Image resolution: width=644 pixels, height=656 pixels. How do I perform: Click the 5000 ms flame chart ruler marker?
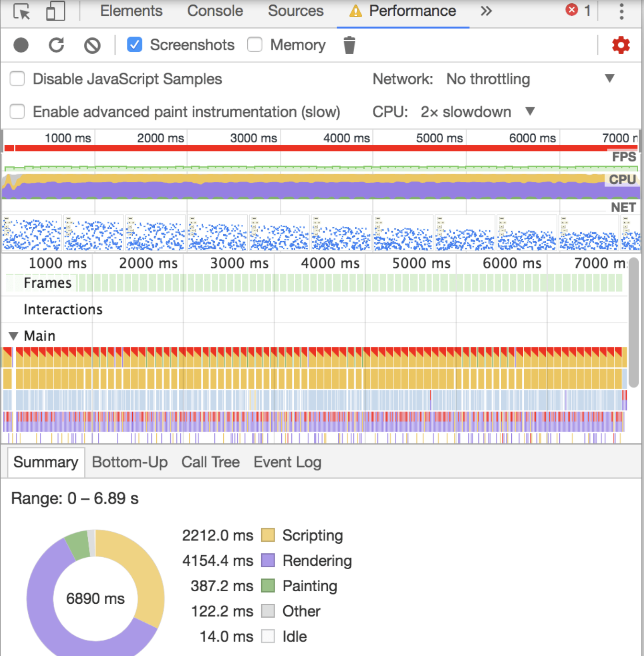tap(421, 263)
